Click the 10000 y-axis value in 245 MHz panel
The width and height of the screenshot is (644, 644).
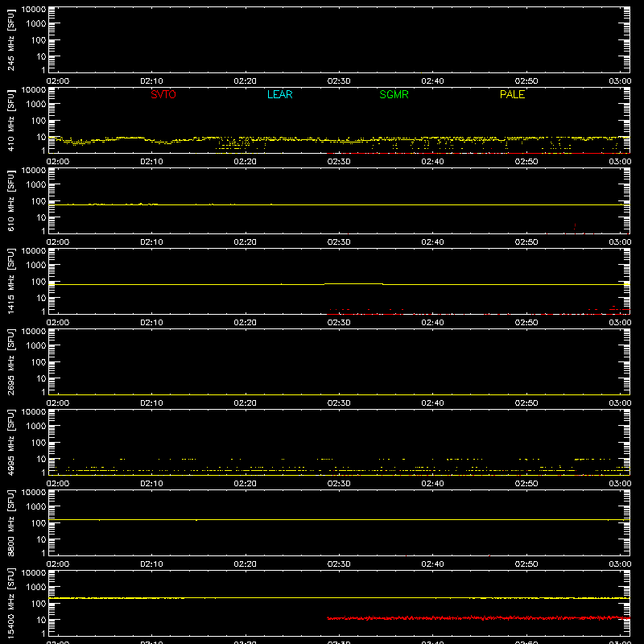(x=34, y=10)
